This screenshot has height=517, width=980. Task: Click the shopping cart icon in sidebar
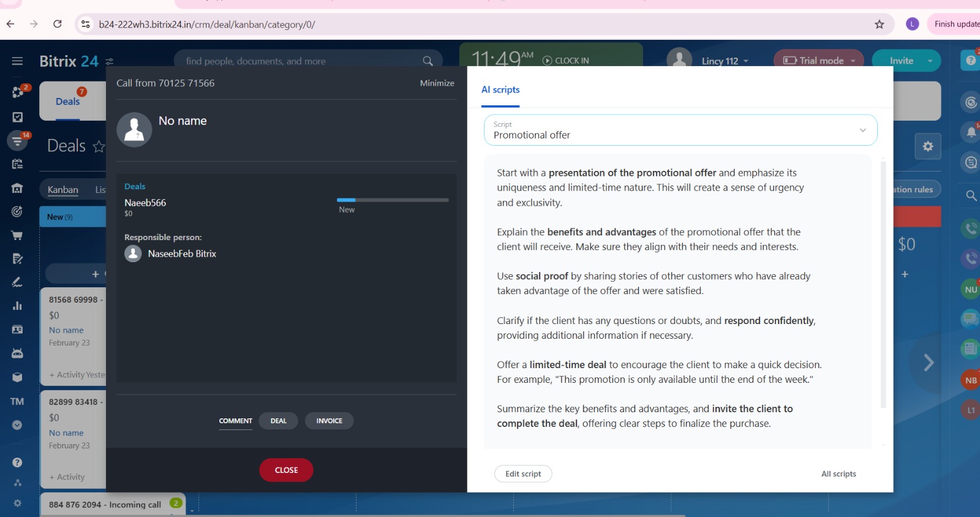pyautogui.click(x=17, y=235)
